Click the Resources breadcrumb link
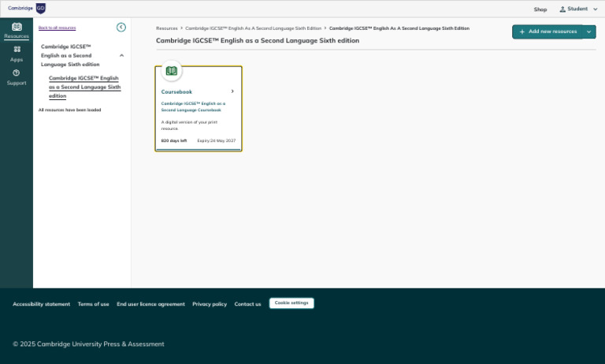This screenshot has width=605, height=364. [x=167, y=28]
